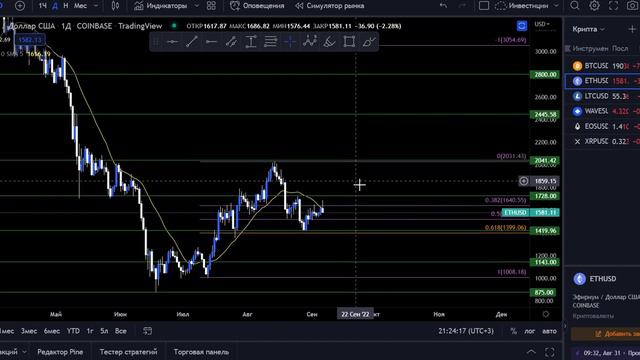Add symbol to watchlist plus icon
Viewport: 640px width, 360px height.
pos(632,29)
